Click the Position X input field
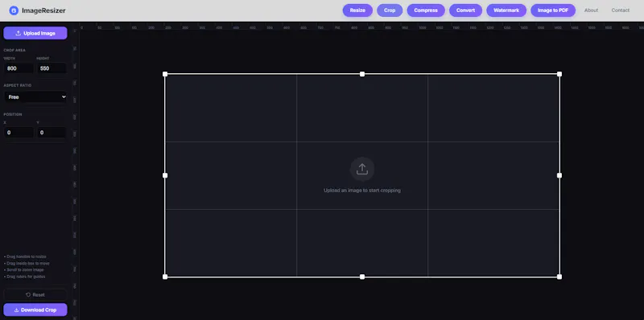The height and width of the screenshot is (320, 644). coord(19,133)
